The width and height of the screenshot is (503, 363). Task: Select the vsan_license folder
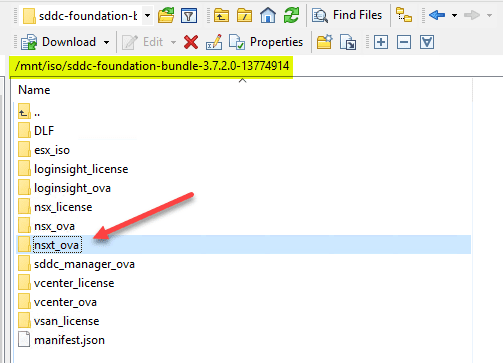click(59, 321)
